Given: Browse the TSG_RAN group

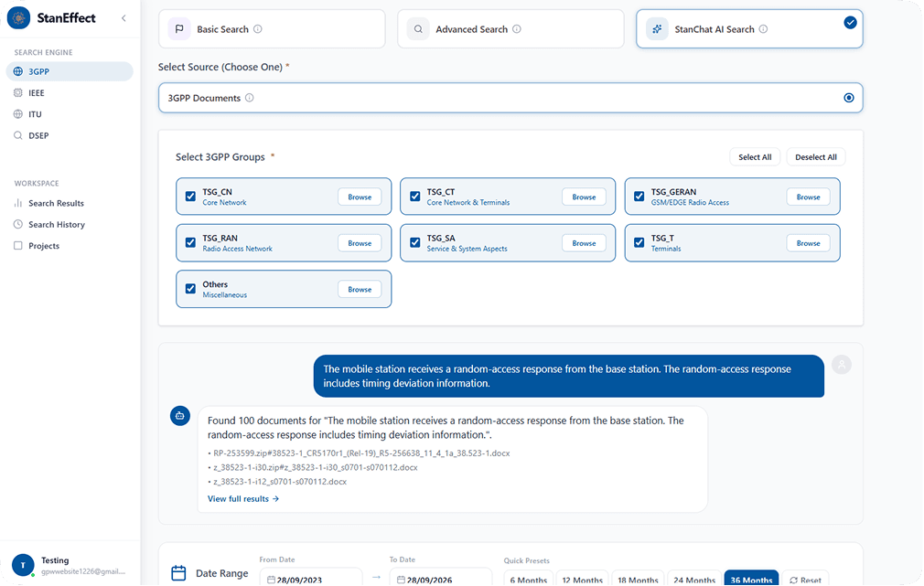Looking at the screenshot, I should 360,242.
